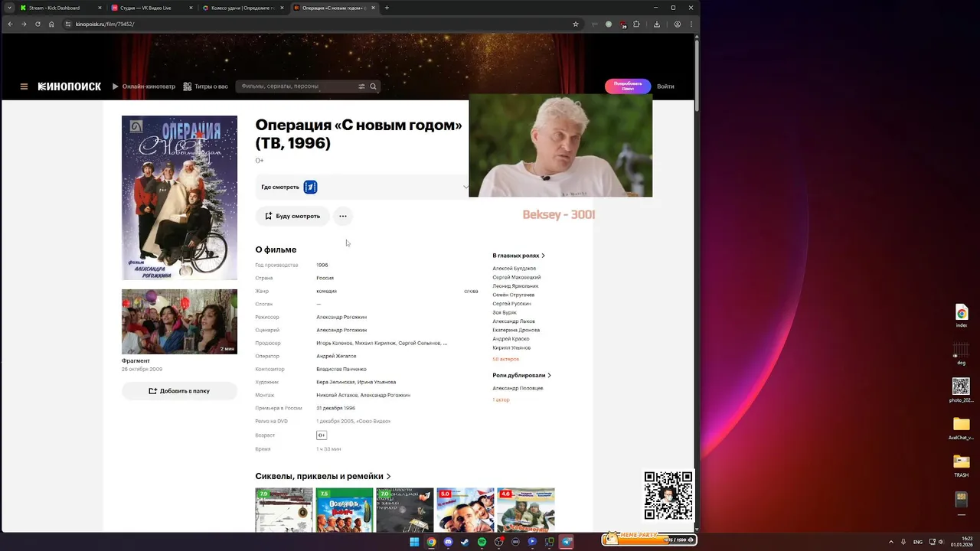
Task: Reload the page
Action: (x=38, y=24)
